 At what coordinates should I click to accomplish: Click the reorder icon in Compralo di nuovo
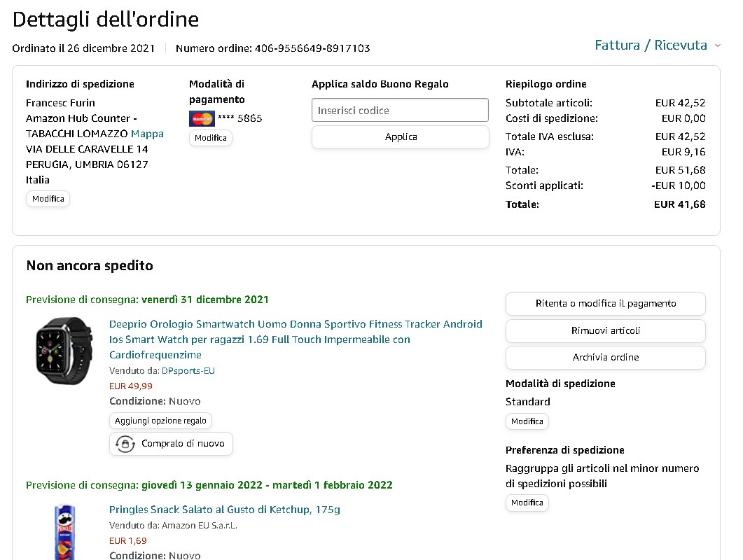click(125, 444)
